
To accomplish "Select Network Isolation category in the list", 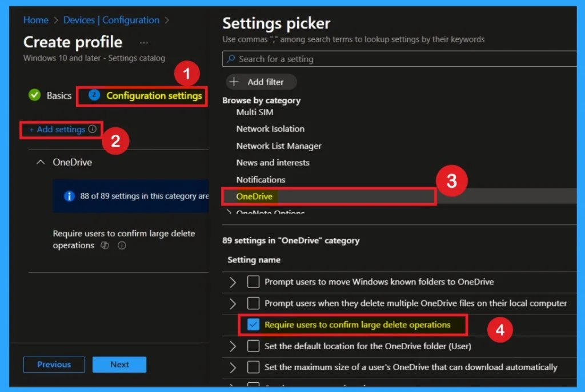I will click(x=270, y=129).
